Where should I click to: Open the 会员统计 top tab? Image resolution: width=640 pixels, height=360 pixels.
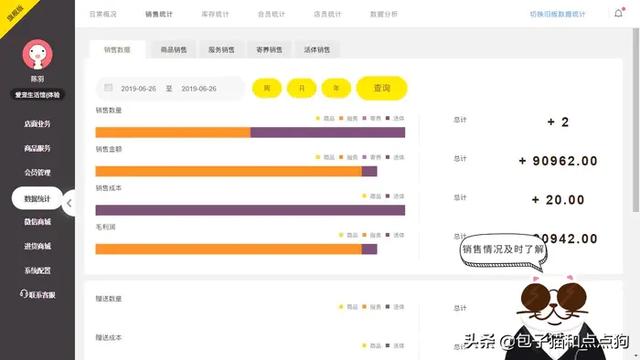[271, 14]
